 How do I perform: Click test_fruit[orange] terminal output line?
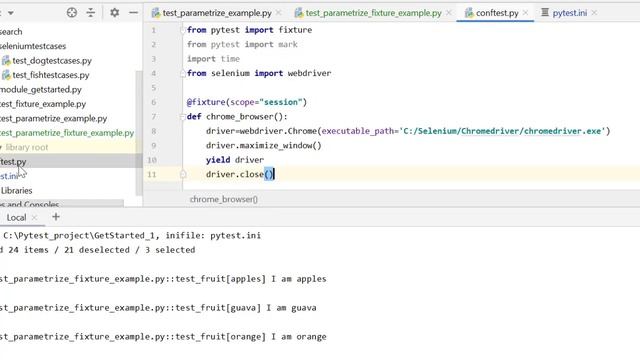click(x=163, y=337)
